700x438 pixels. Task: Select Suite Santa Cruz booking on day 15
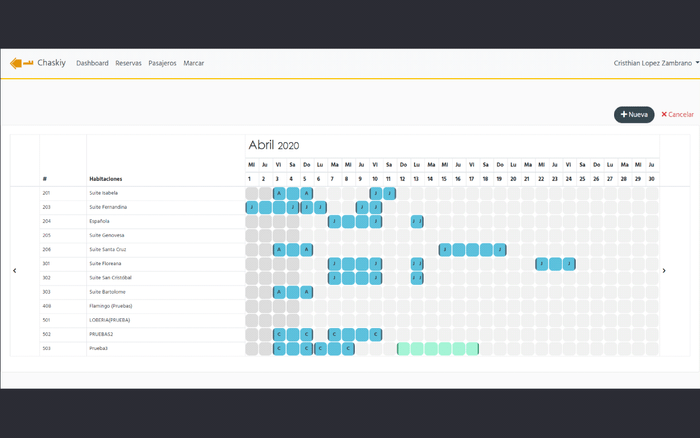(x=445, y=249)
